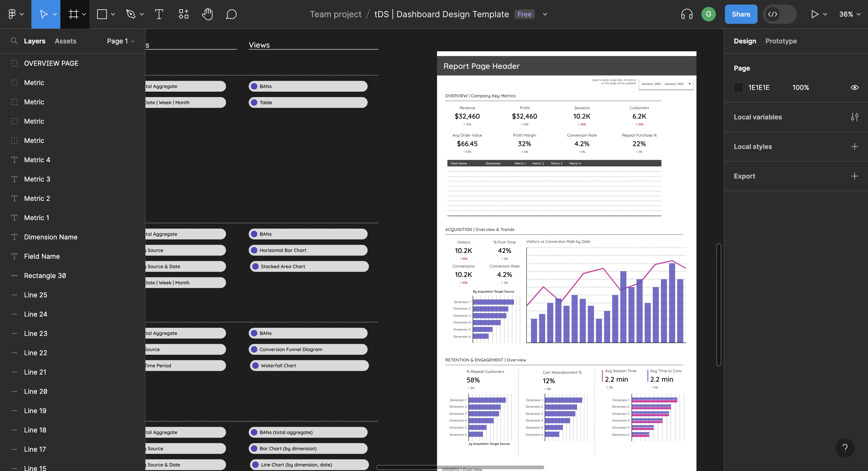Start audio conversation with headphones icon

(x=686, y=14)
